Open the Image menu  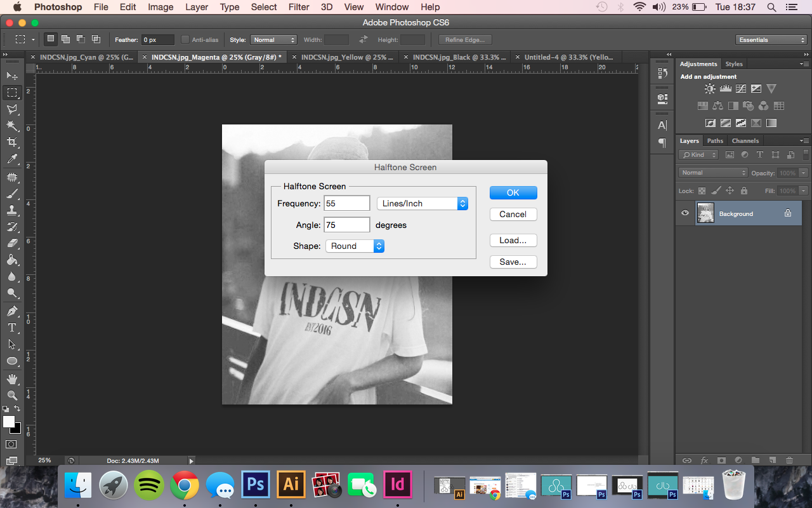[160, 7]
